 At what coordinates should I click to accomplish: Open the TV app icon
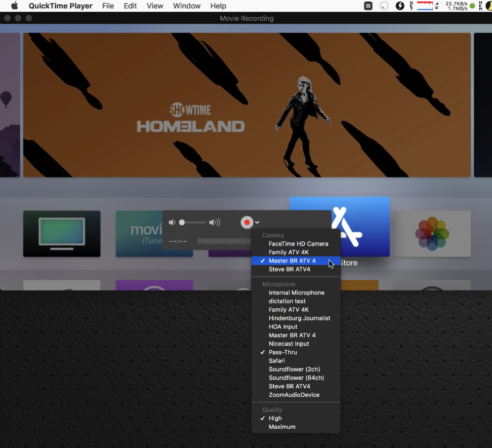[x=62, y=233]
